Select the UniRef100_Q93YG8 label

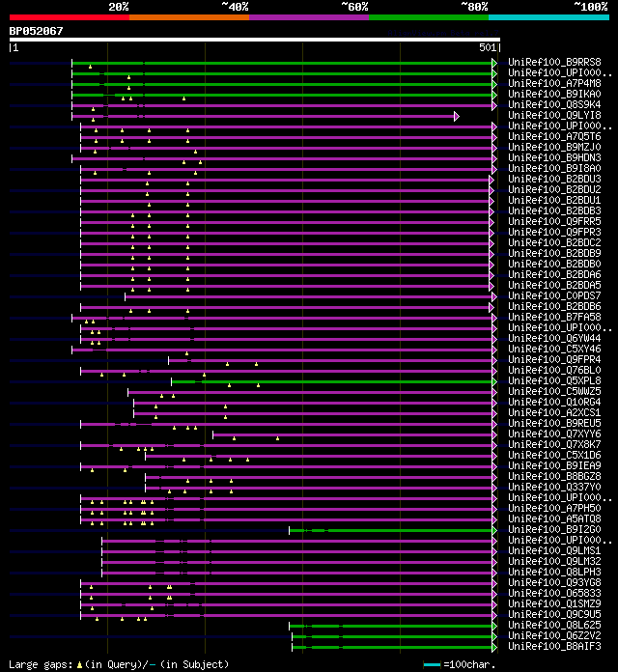pyautogui.click(x=554, y=582)
